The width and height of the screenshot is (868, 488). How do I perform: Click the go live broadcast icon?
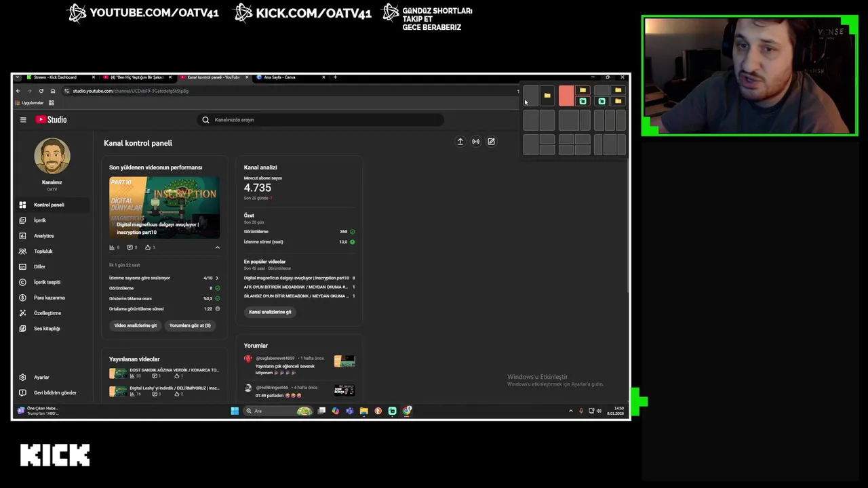point(475,142)
